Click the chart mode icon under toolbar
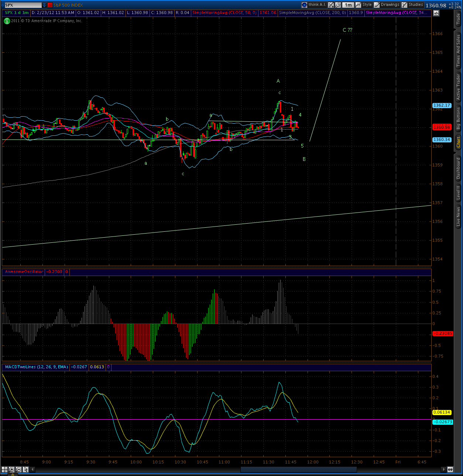This screenshot has height=476, width=463. 436,13
